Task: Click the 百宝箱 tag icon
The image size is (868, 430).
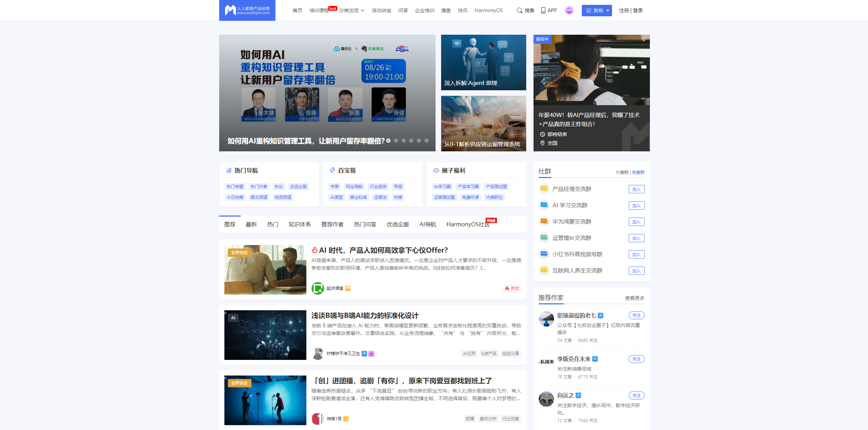Action: [x=332, y=170]
